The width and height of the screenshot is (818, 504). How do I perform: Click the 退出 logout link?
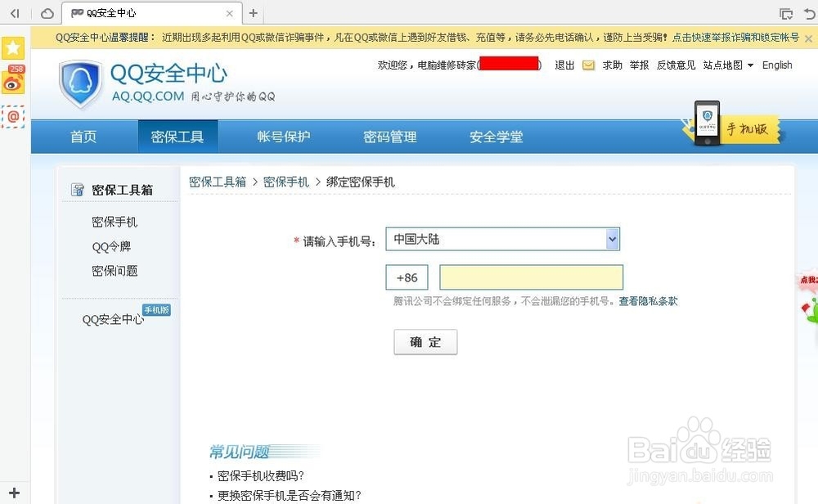564,65
